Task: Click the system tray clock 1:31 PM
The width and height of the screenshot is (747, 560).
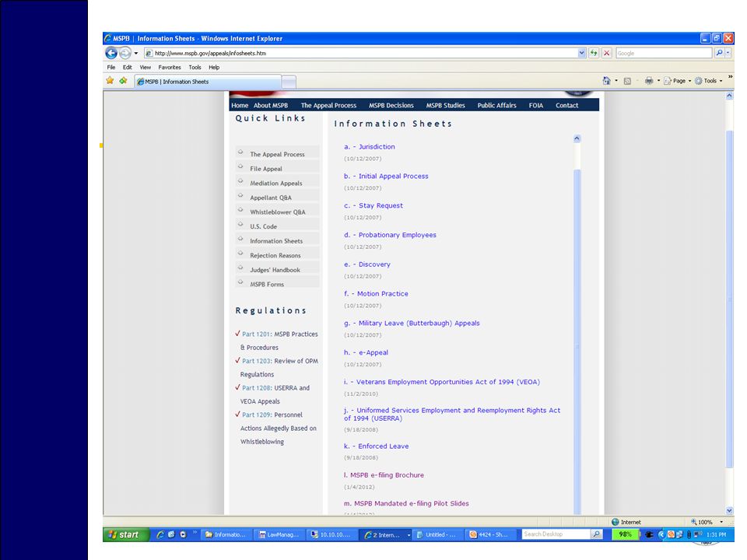Action: (x=716, y=535)
